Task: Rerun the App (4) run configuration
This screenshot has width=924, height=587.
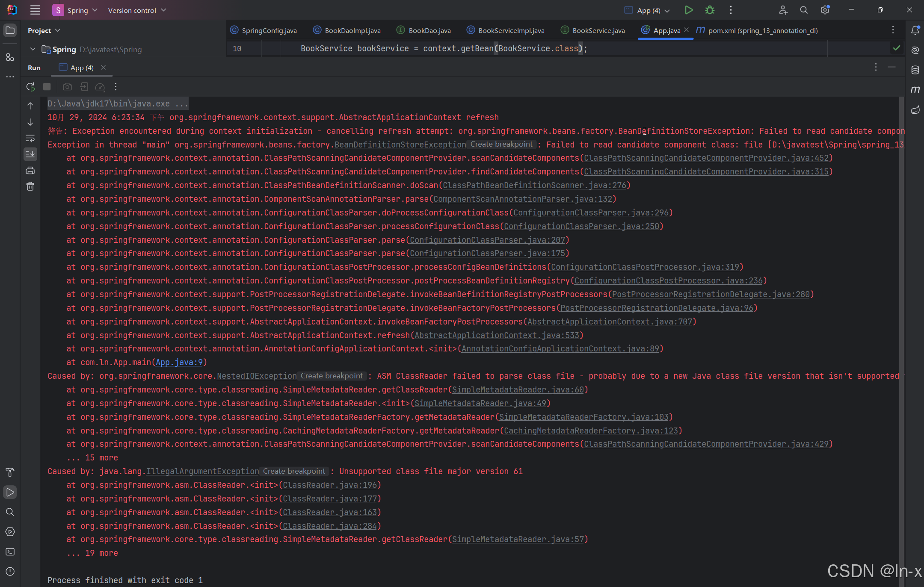Action: [x=30, y=87]
